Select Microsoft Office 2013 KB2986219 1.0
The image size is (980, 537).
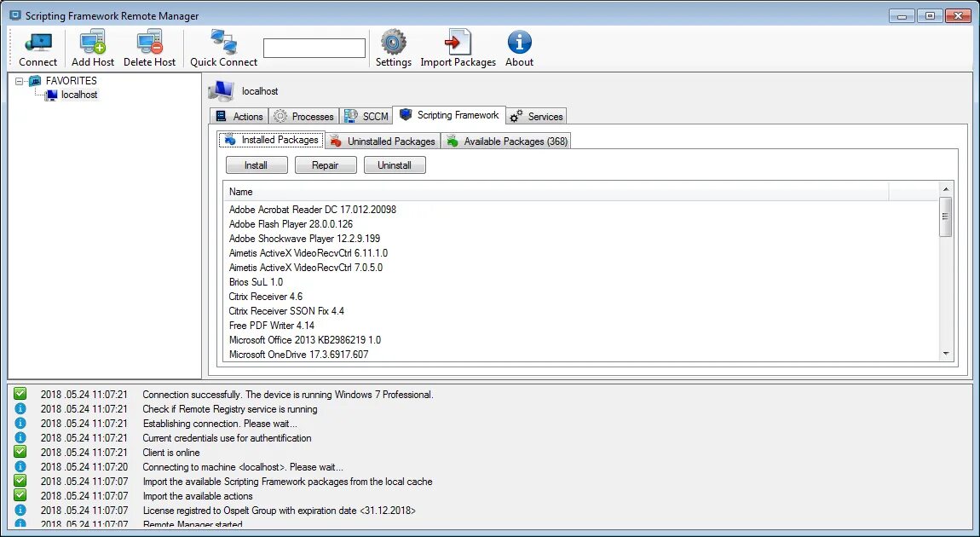[x=305, y=340]
